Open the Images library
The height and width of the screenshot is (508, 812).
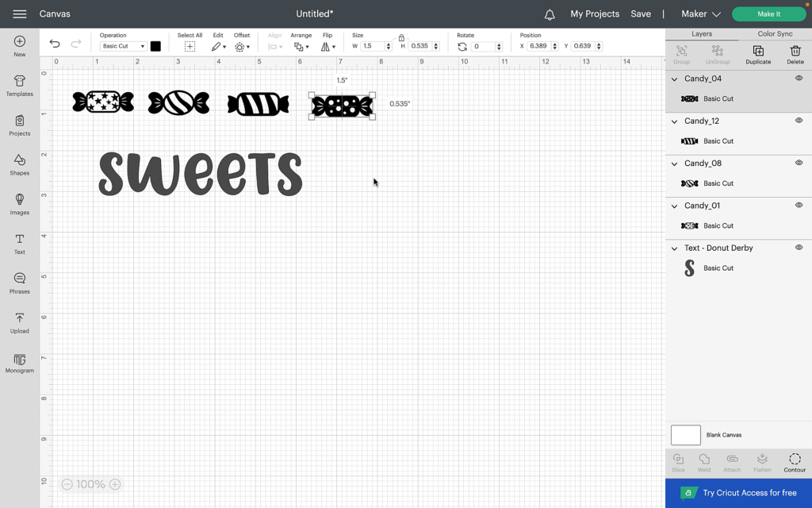pyautogui.click(x=19, y=204)
